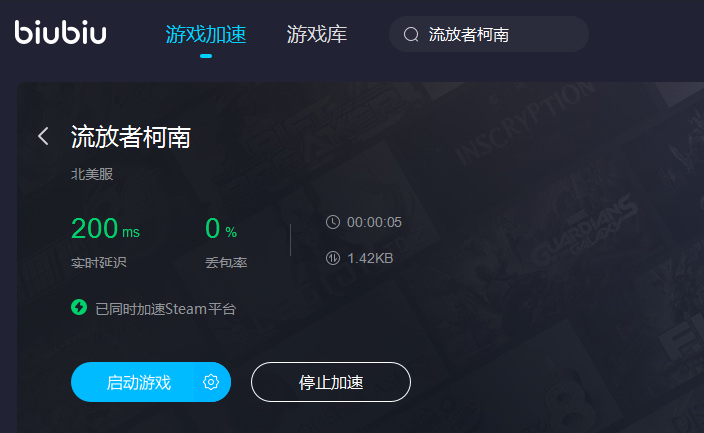704x433 pixels.
Task: Click the 0 % packet loss value
Action: [x=221, y=228]
